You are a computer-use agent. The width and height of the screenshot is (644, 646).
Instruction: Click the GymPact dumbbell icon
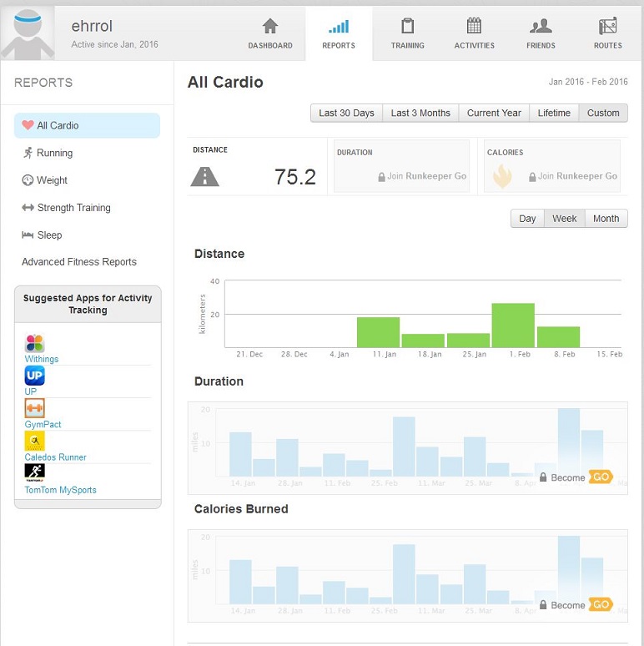pos(34,408)
